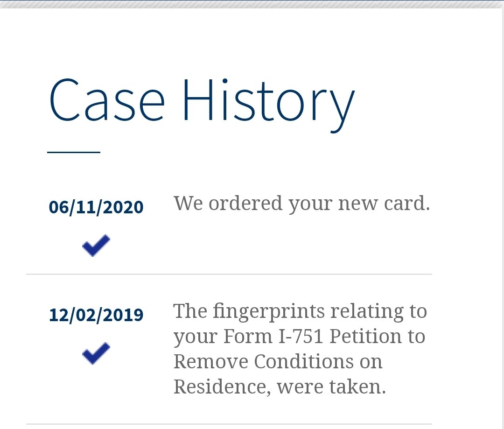Screen dimensions: 504x429
Task: Click the short underline beneath Case History
Action: [x=74, y=152]
